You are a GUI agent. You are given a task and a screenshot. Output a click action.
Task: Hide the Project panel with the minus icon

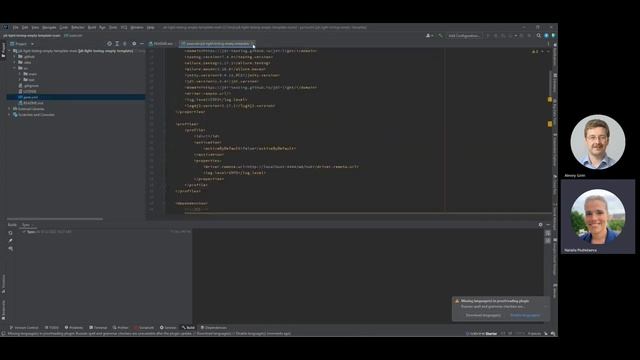pyautogui.click(x=142, y=44)
